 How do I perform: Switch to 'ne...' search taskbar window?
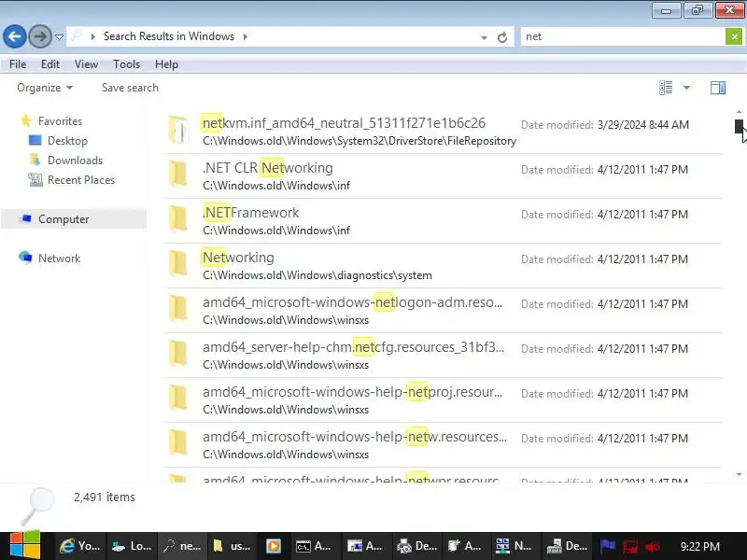coord(182,546)
